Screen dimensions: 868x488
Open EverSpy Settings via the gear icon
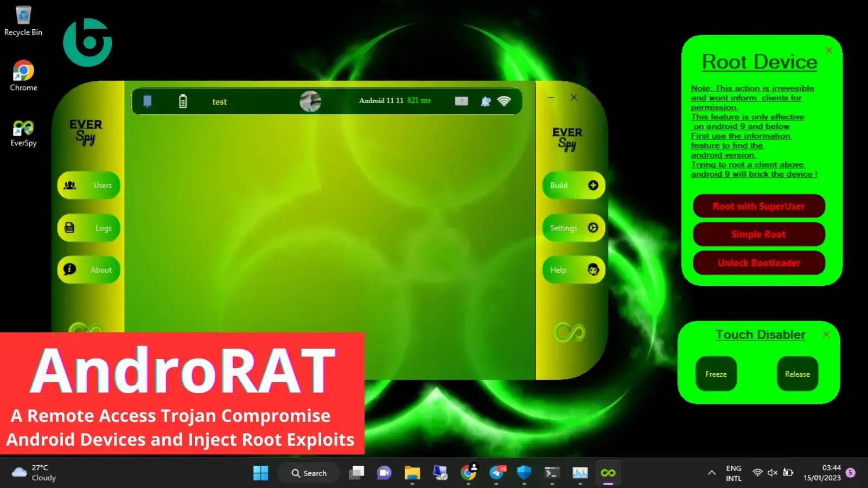593,228
